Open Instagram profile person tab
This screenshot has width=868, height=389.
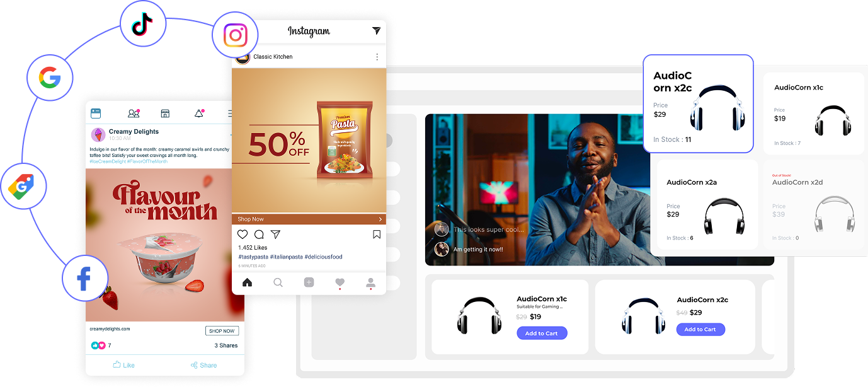coord(371,283)
